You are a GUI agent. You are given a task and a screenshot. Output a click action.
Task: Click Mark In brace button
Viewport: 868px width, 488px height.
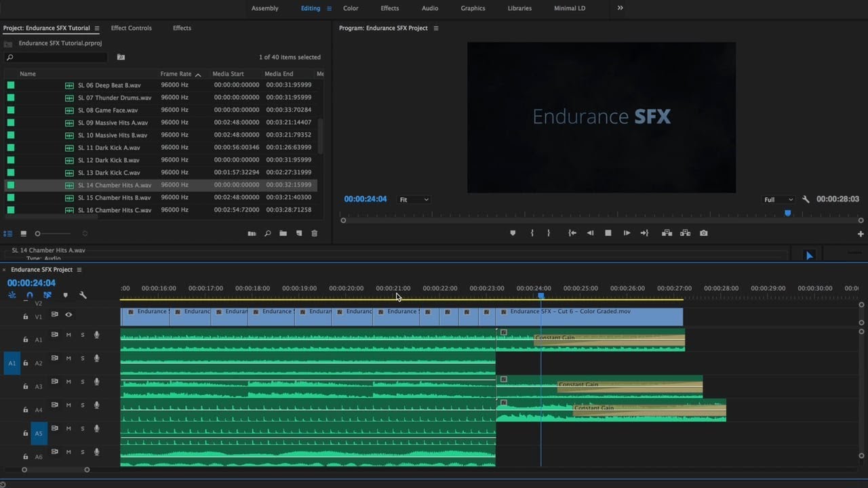(532, 233)
